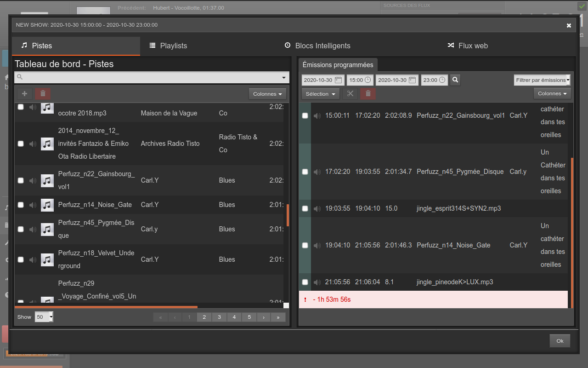Click the plus add button in tracks toolbar
Screen dimensions: 588x368
coord(25,94)
